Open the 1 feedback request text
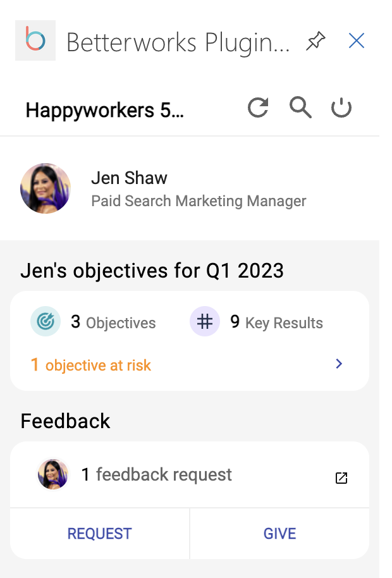This screenshot has height=578, width=392. click(157, 474)
